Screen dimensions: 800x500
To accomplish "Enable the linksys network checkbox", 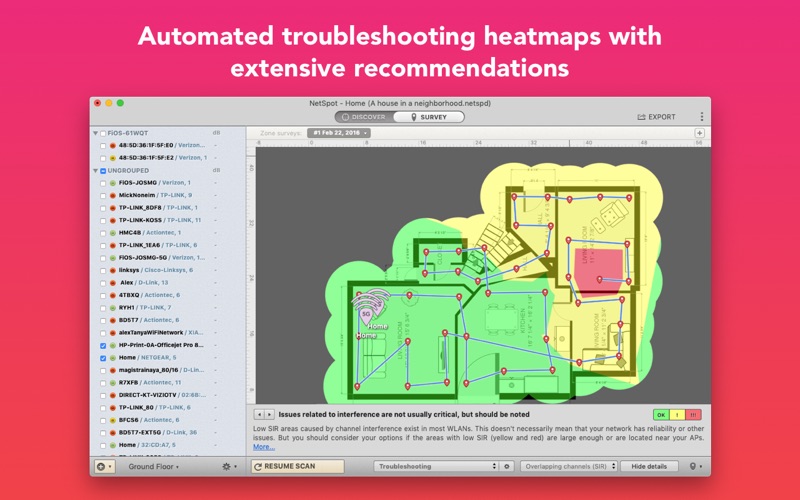I will (104, 270).
